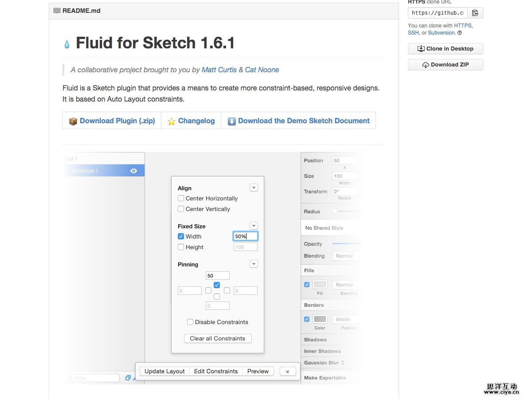This screenshot has height=399, width=532.
Task: Click the star icon beside Changelog
Action: 171,121
